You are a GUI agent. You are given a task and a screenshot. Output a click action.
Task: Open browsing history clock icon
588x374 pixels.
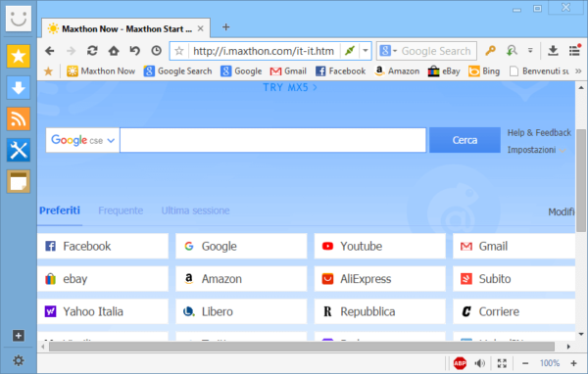(157, 51)
